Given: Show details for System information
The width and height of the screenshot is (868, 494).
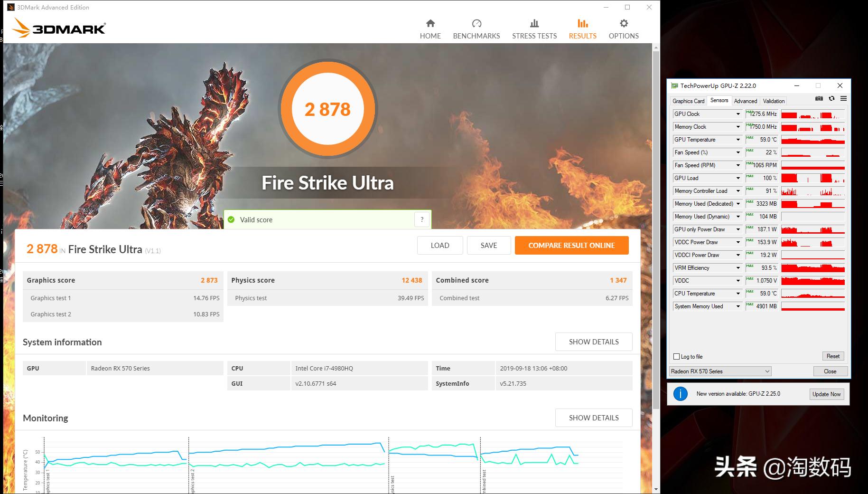Looking at the screenshot, I should (x=594, y=342).
